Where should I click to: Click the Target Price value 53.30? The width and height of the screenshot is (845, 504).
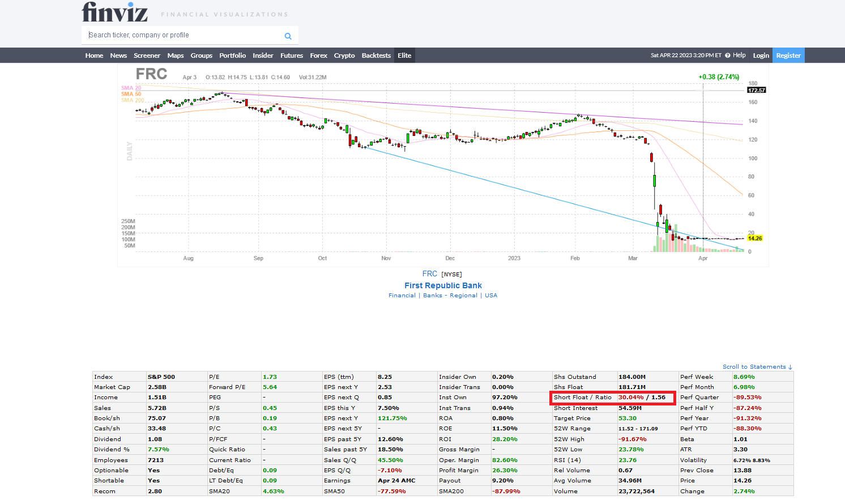628,418
